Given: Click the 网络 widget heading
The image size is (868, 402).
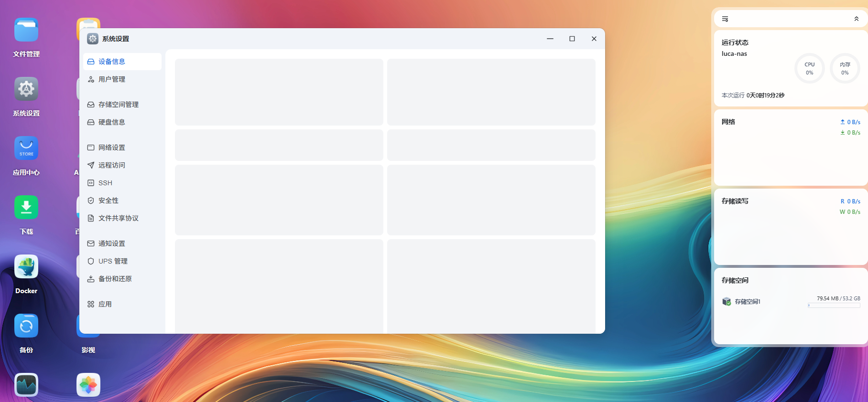Looking at the screenshot, I should point(728,122).
